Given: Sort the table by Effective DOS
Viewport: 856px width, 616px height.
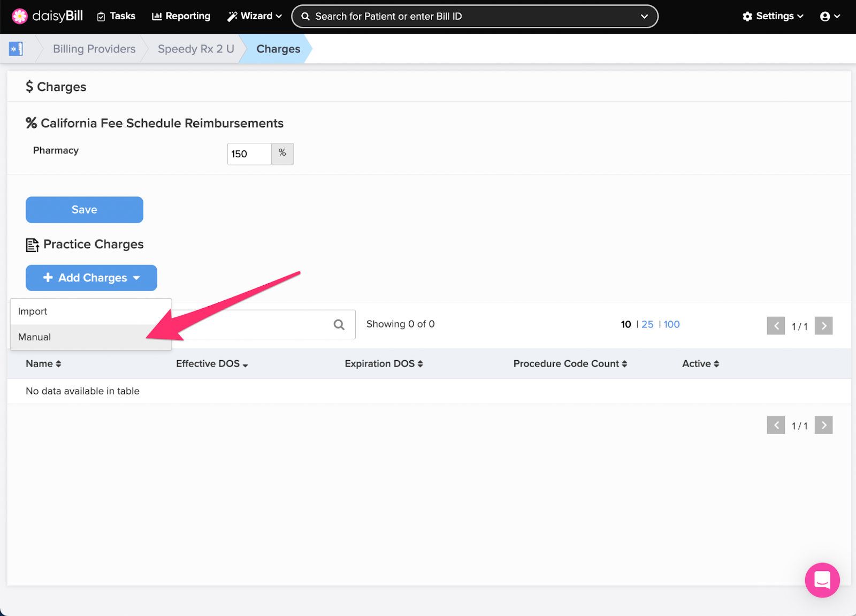Looking at the screenshot, I should tap(212, 363).
